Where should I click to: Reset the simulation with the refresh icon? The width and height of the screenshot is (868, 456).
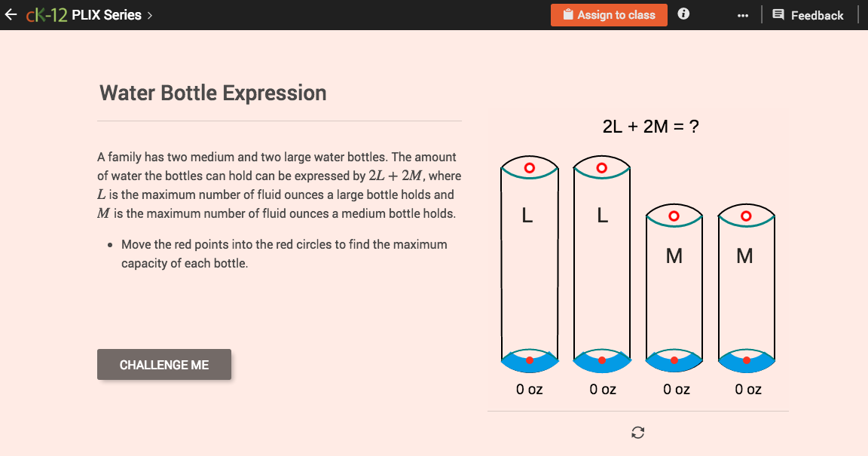(637, 433)
